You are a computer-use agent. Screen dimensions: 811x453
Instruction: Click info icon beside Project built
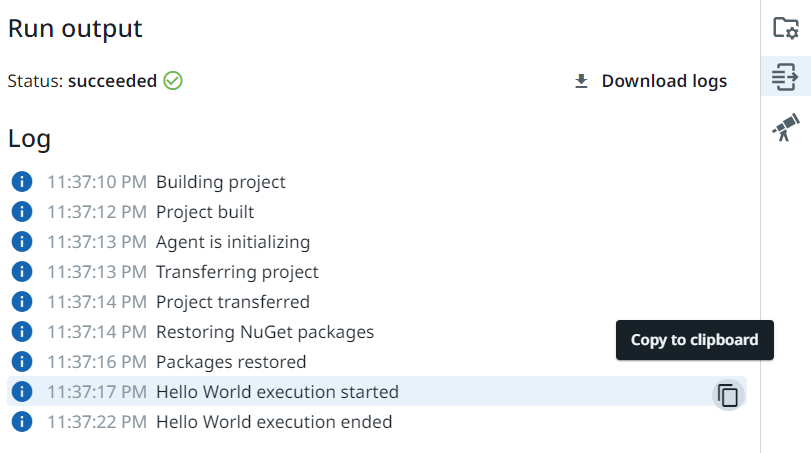pyautogui.click(x=22, y=212)
